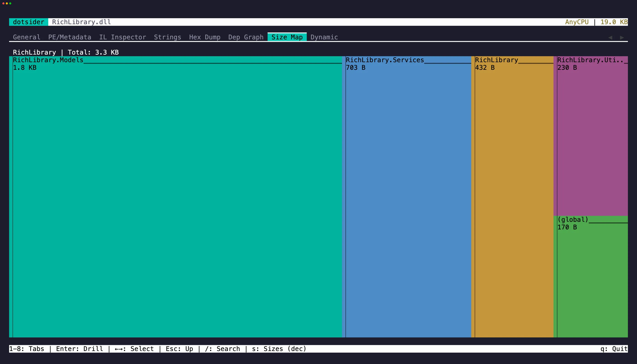This screenshot has width=637, height=364.
Task: Click the 1.8 KB size value
Action: click(x=25, y=68)
